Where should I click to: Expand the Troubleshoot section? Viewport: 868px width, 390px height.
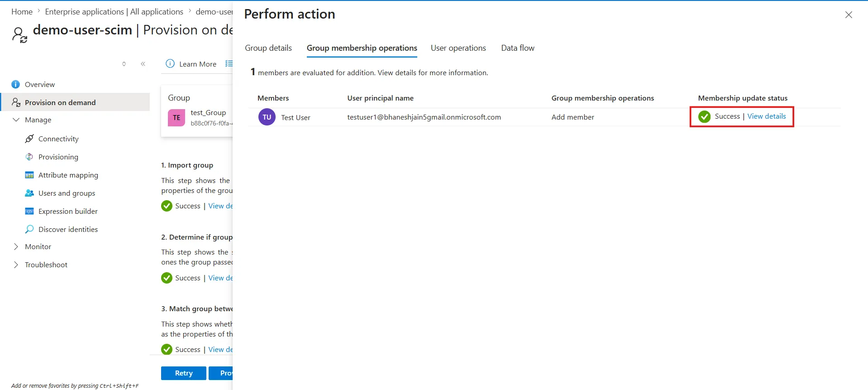coord(16,265)
